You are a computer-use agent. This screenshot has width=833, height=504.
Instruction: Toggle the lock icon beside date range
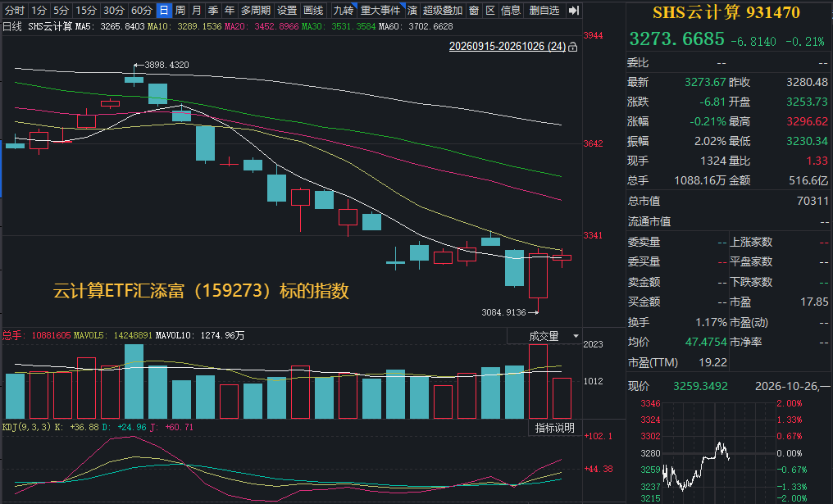click(x=572, y=47)
